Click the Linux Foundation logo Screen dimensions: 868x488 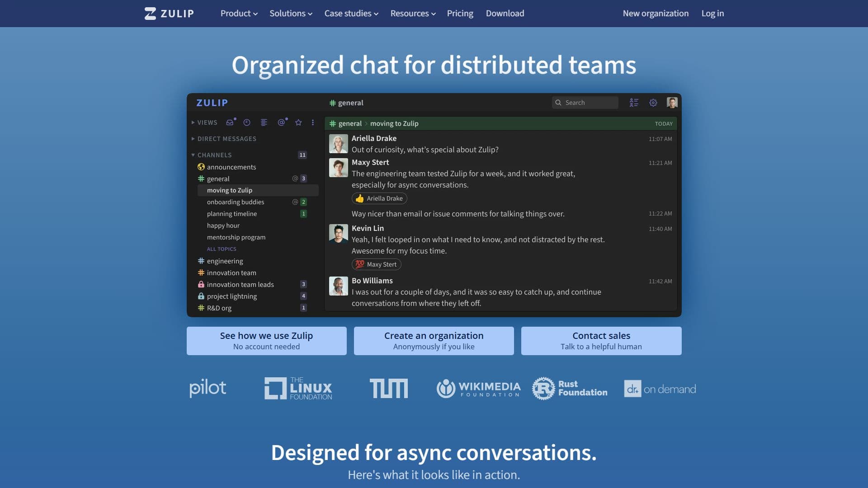(x=298, y=388)
